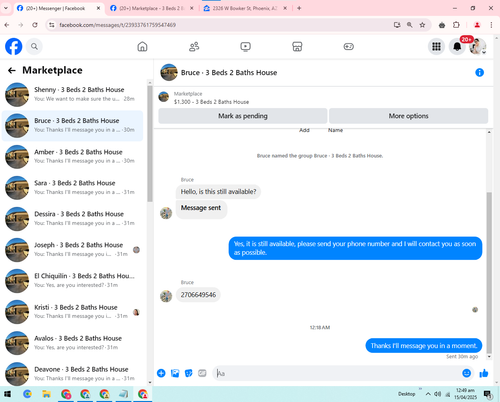Screen dimensions: 500x402
Task: Open the Facebook menu grid icon
Action: pos(436,47)
